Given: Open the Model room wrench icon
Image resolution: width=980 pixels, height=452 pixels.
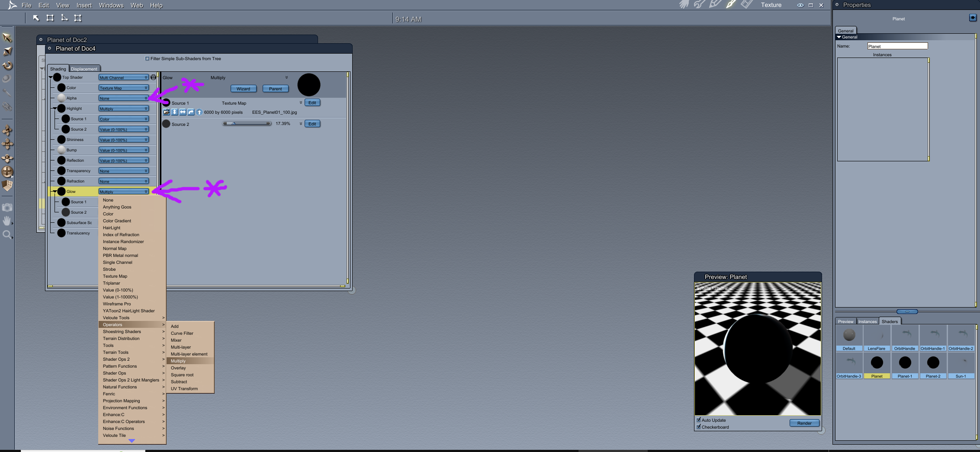Looking at the screenshot, I should 700,5.
